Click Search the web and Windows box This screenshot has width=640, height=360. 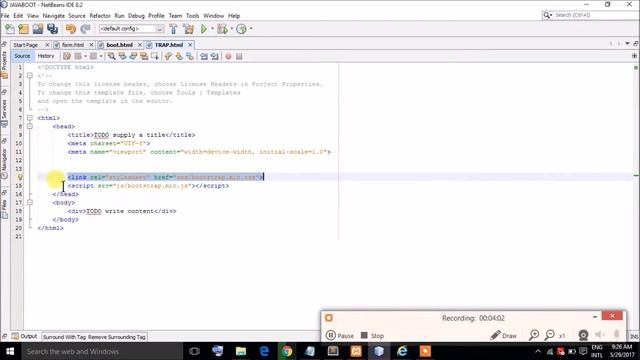click(102, 351)
